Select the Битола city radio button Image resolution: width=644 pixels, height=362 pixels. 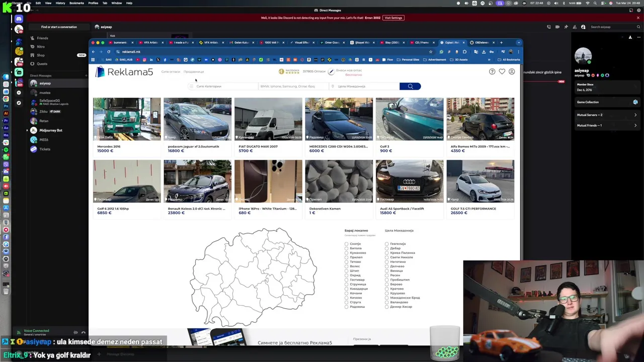pos(346,248)
